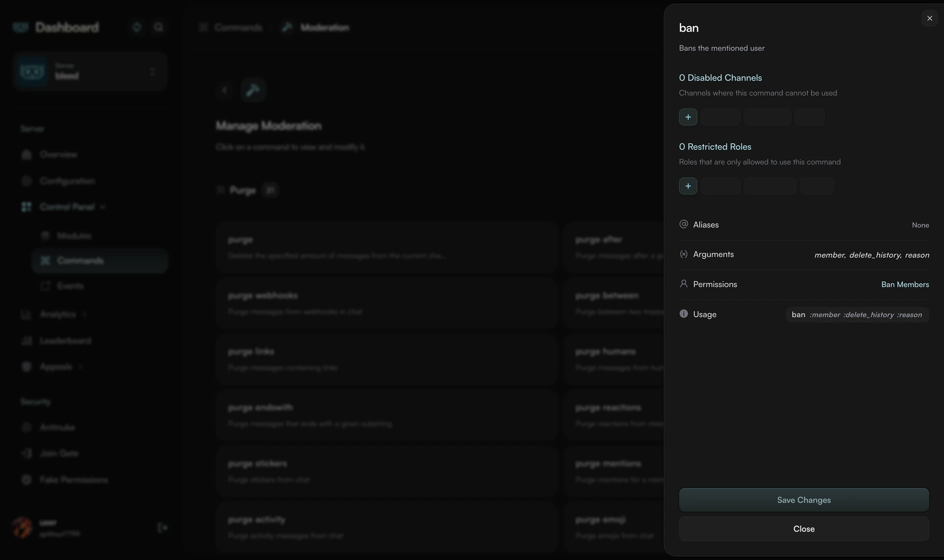Open the purge endswith command card

coord(386,415)
